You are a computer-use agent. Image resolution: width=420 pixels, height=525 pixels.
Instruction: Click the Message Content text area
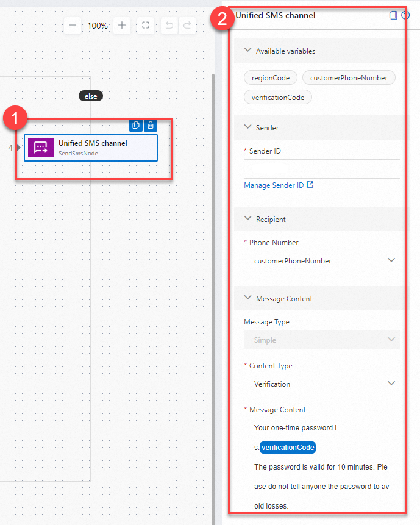click(322, 467)
